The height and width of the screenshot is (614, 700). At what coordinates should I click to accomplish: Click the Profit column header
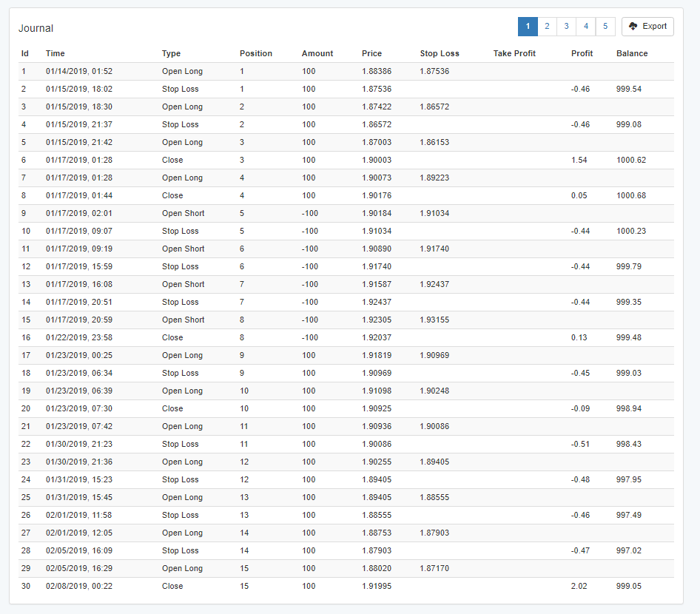[x=582, y=53]
